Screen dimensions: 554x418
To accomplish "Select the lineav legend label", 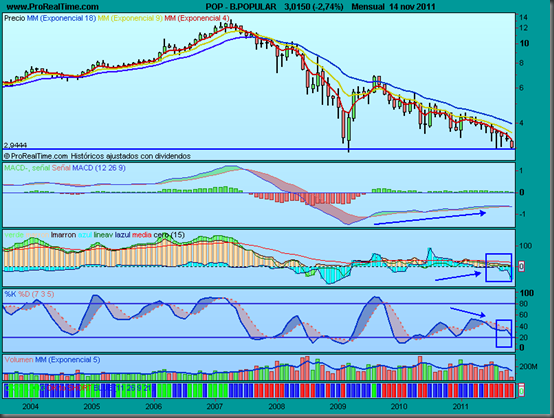I will tap(103, 235).
